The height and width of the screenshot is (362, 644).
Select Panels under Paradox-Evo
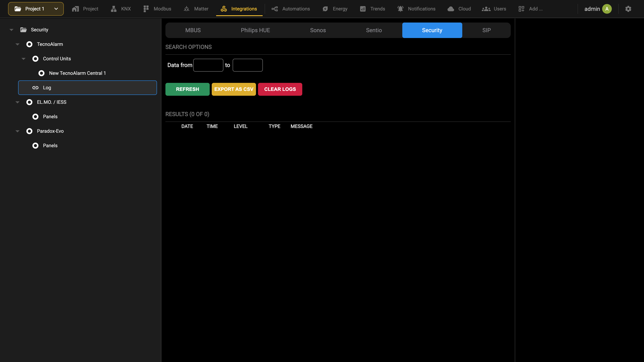point(50,146)
